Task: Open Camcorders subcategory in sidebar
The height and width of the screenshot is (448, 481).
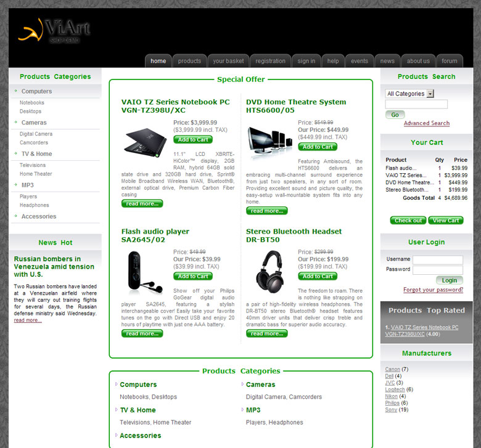Action: tap(34, 142)
